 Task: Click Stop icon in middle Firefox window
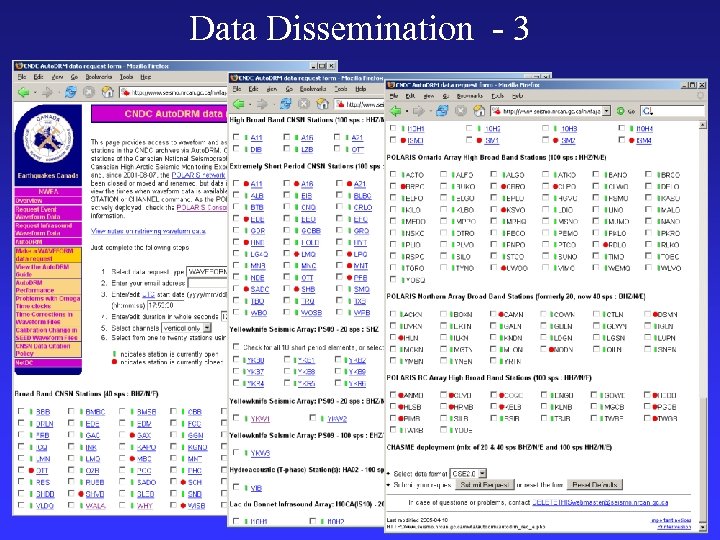coord(304,104)
